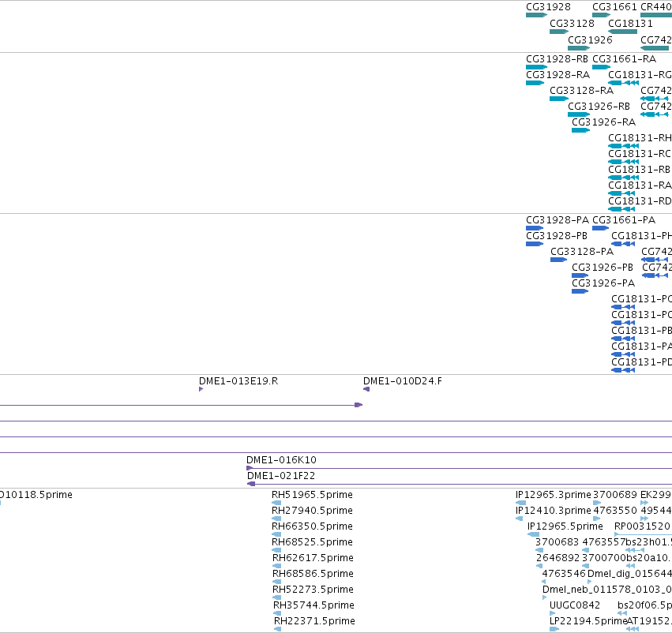Select feature Dmel_neb_011578_0103
The image size is (672, 633).
[544, 598]
